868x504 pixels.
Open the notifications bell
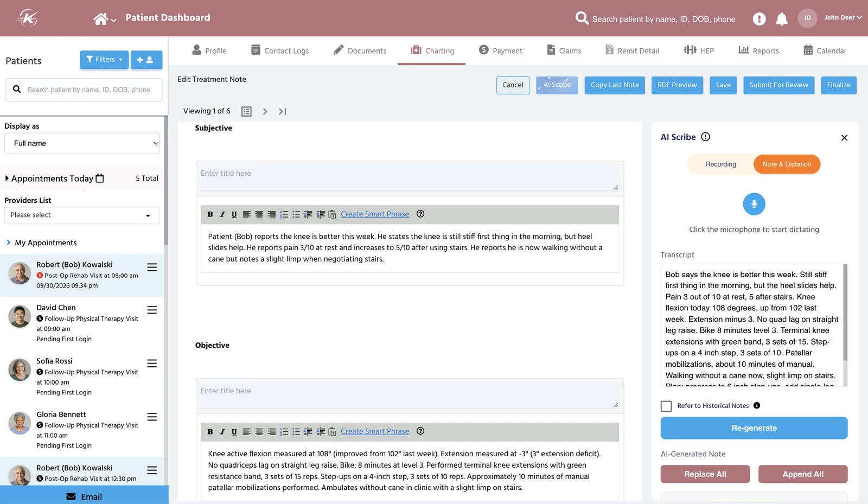point(782,19)
